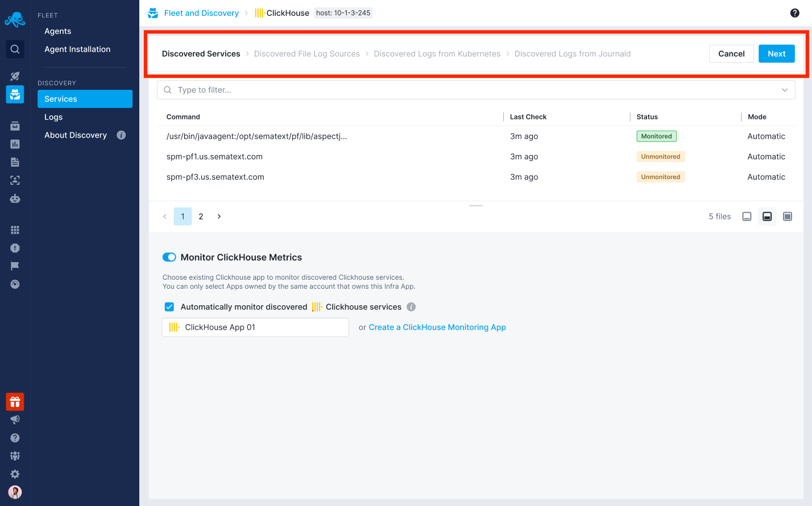The image size is (812, 506).
Task: Open the face-scan icon in sidebar
Action: tap(15, 181)
